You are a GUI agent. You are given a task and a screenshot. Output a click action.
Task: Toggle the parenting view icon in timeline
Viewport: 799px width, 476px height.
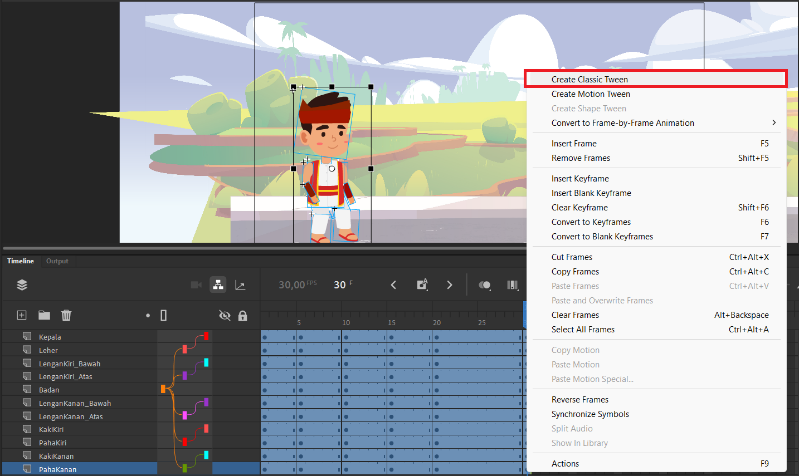pos(218,284)
